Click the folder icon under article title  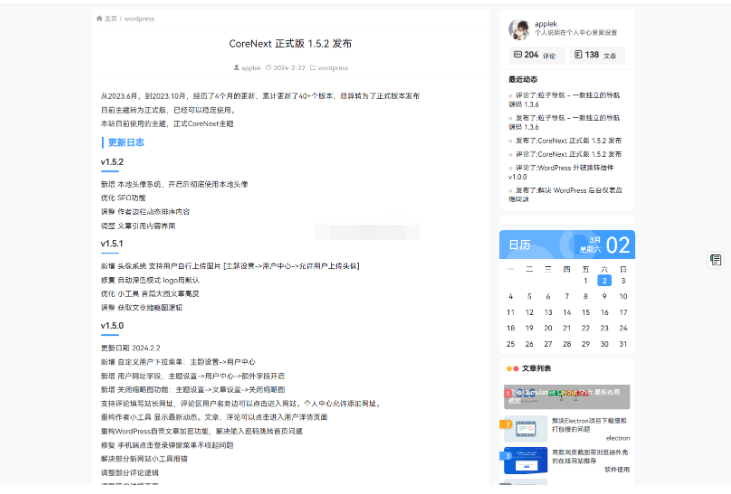click(x=311, y=68)
